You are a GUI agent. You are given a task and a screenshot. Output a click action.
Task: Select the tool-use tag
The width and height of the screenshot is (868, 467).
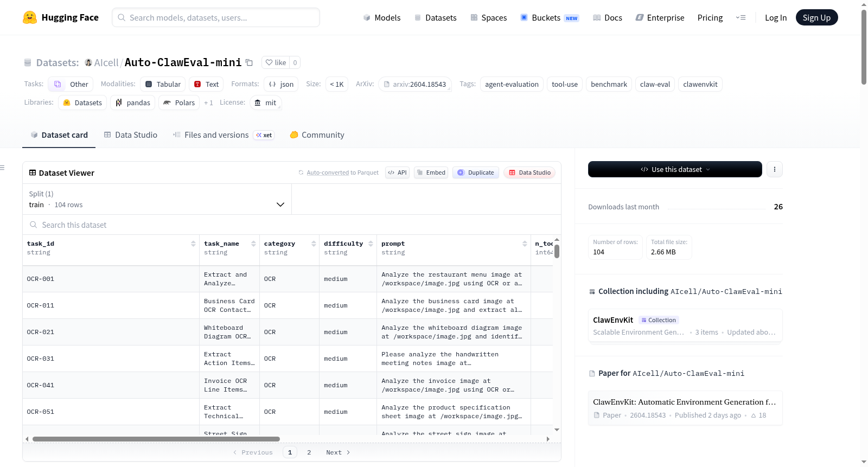pyautogui.click(x=565, y=84)
